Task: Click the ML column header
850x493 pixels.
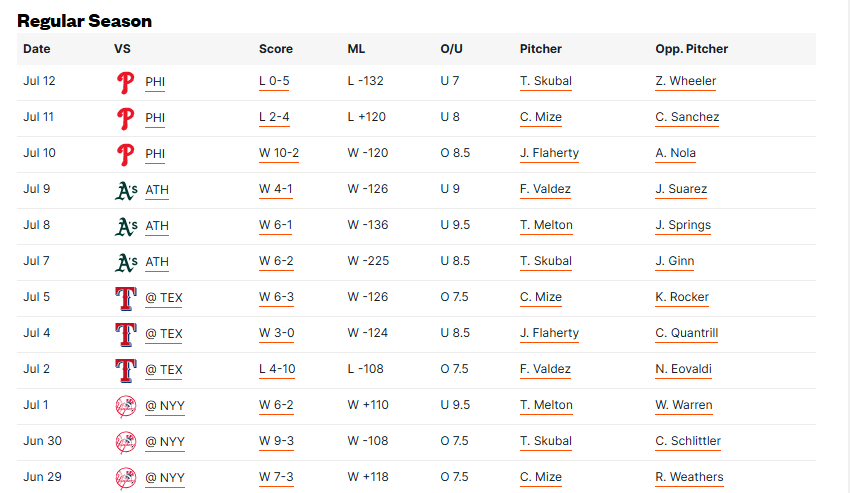Action: tap(356, 49)
